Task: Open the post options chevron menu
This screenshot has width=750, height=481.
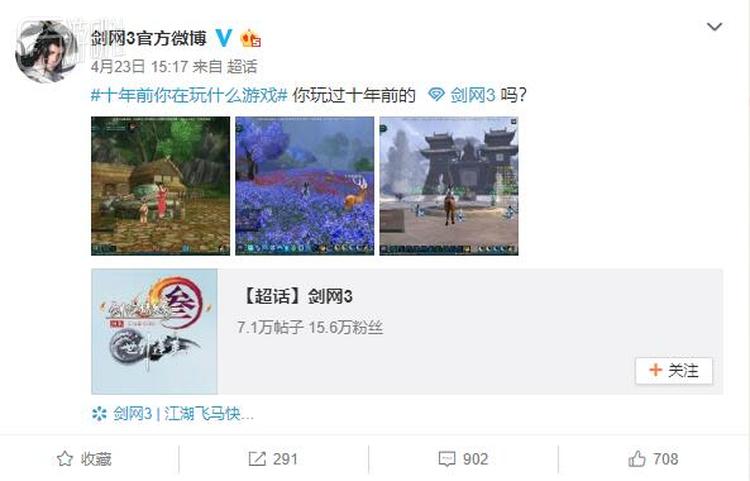Action: tap(714, 27)
